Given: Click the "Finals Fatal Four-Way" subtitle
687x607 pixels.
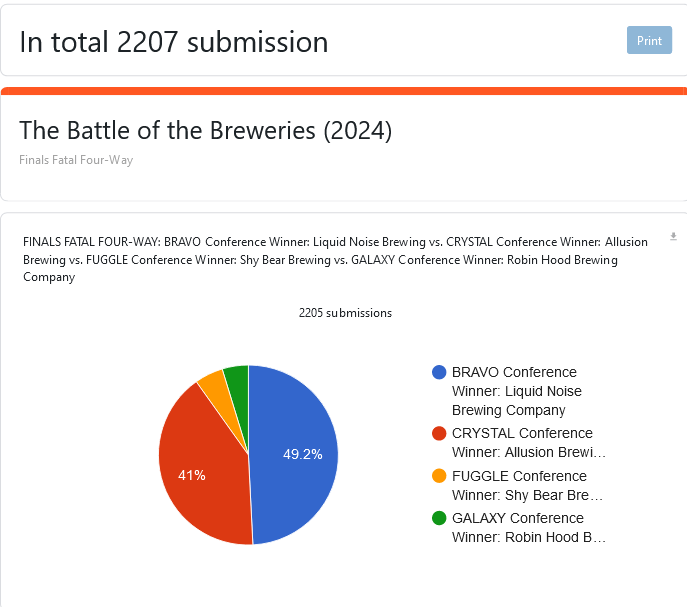Looking at the screenshot, I should tap(76, 160).
